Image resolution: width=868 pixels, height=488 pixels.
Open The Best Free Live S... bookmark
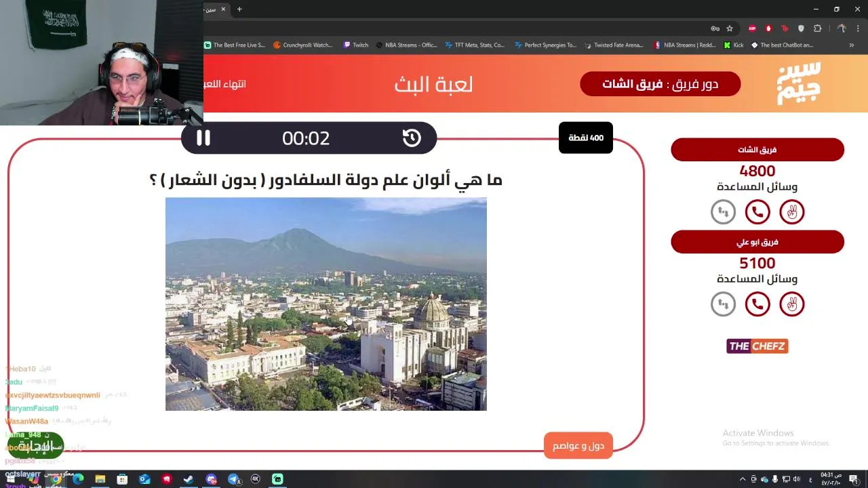point(235,45)
